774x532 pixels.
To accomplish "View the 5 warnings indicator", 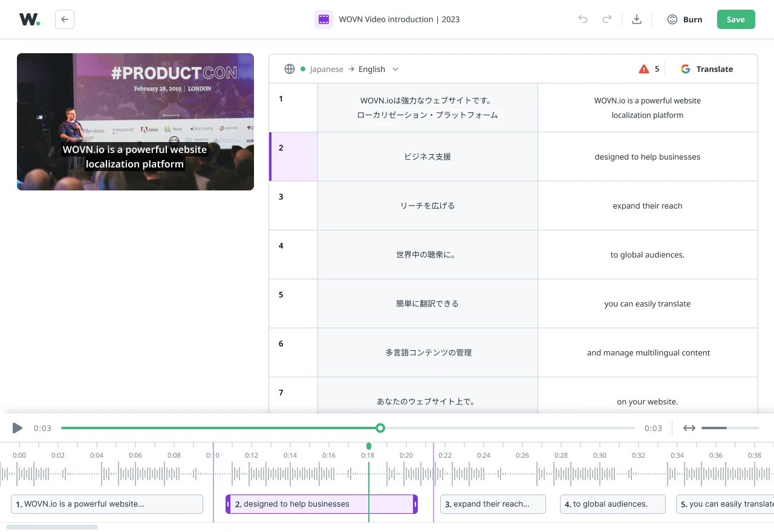I will (x=649, y=69).
